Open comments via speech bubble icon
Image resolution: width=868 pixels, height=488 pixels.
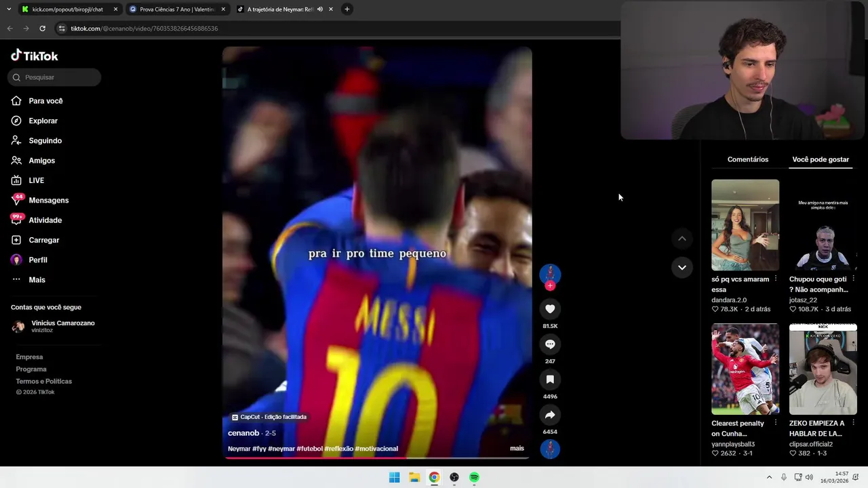(550, 344)
